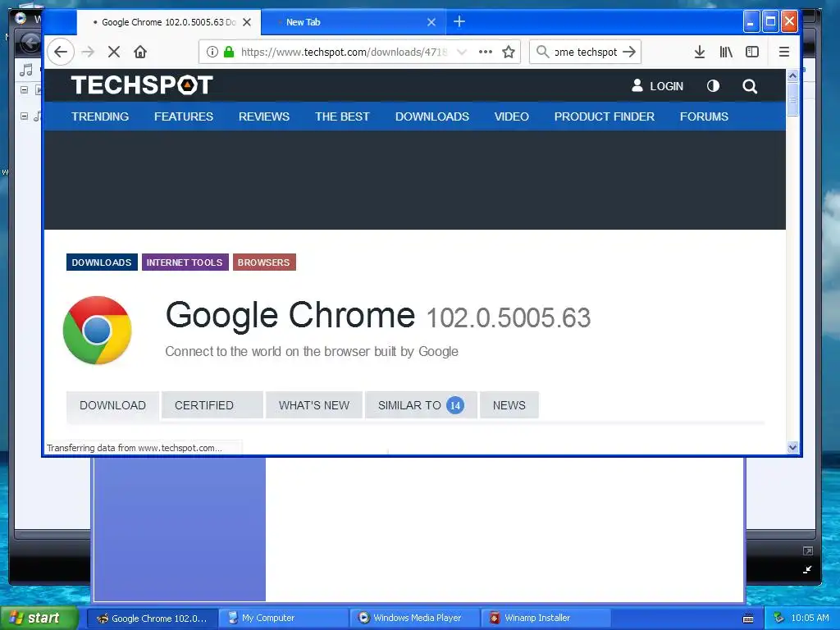840x630 pixels.
Task: Close the New Tab tab
Action: 431,22
